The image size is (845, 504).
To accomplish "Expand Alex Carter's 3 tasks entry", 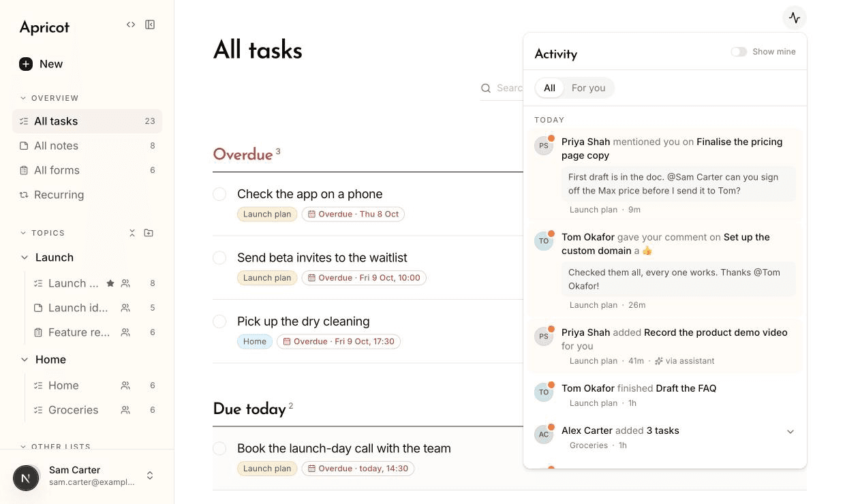I will pyautogui.click(x=790, y=432).
